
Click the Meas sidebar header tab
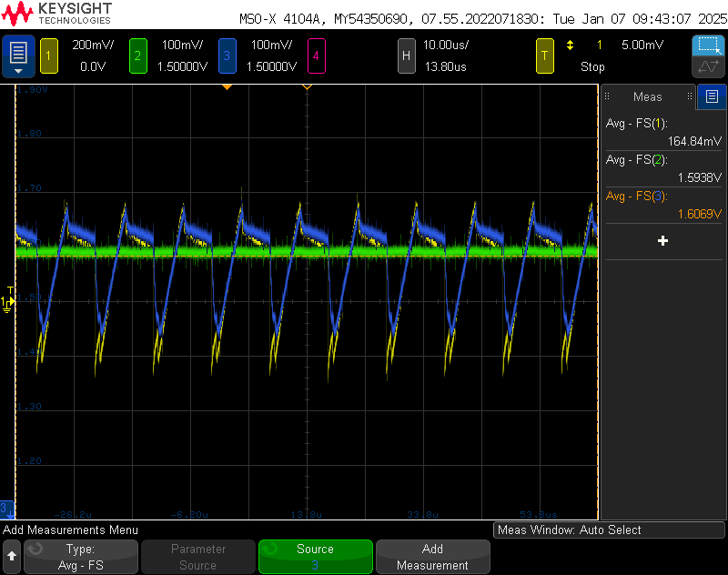648,96
